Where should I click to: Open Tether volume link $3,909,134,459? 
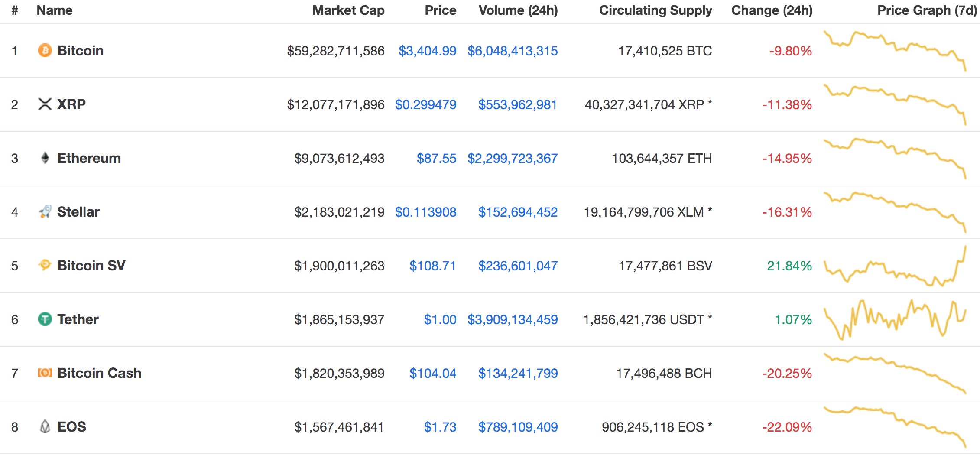[x=513, y=319]
